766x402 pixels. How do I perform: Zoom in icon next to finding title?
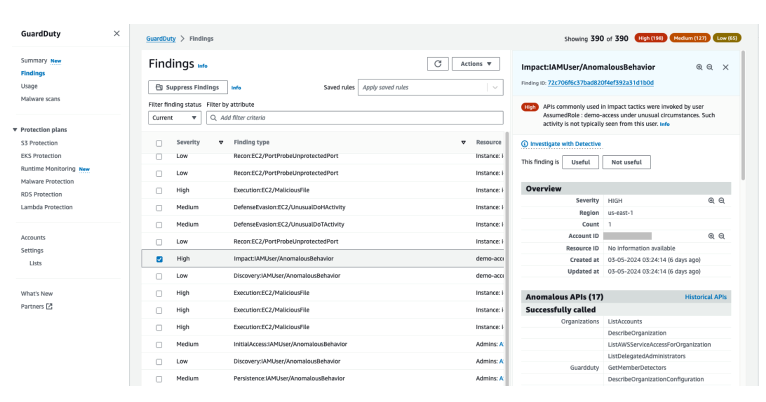coord(699,67)
